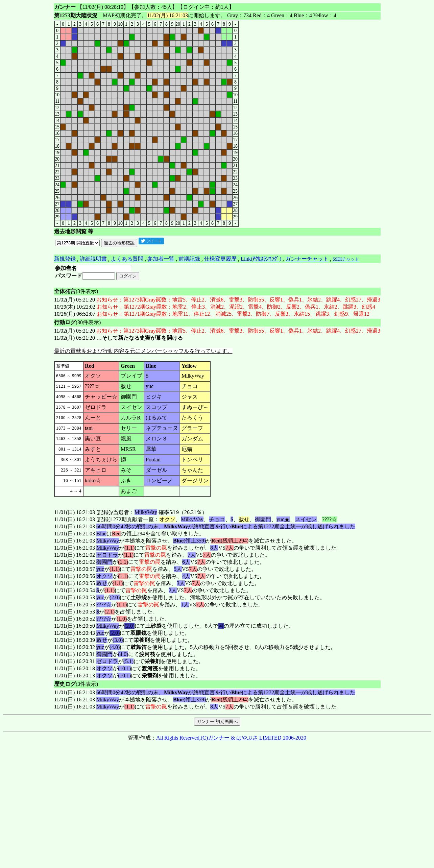
Task: Click ネプテューヌ in the Blue column
Action: 162,429
